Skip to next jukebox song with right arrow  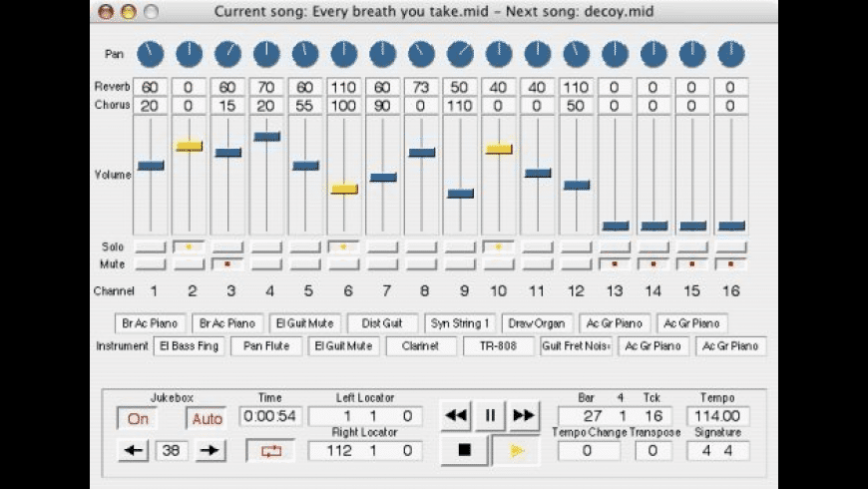[x=209, y=451]
